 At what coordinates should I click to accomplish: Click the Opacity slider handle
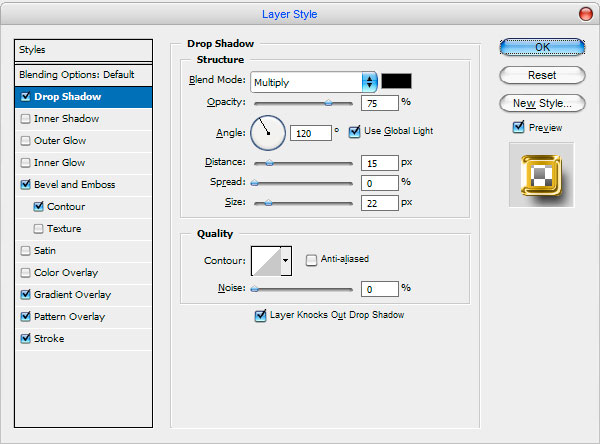point(328,103)
